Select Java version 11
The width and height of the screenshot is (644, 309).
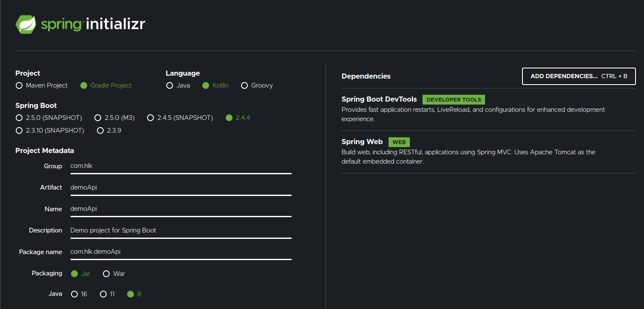click(x=103, y=294)
